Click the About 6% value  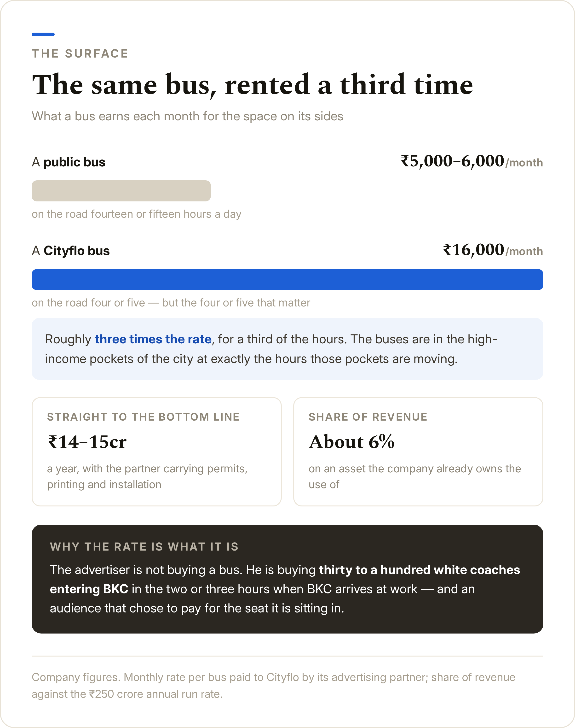[x=351, y=442]
